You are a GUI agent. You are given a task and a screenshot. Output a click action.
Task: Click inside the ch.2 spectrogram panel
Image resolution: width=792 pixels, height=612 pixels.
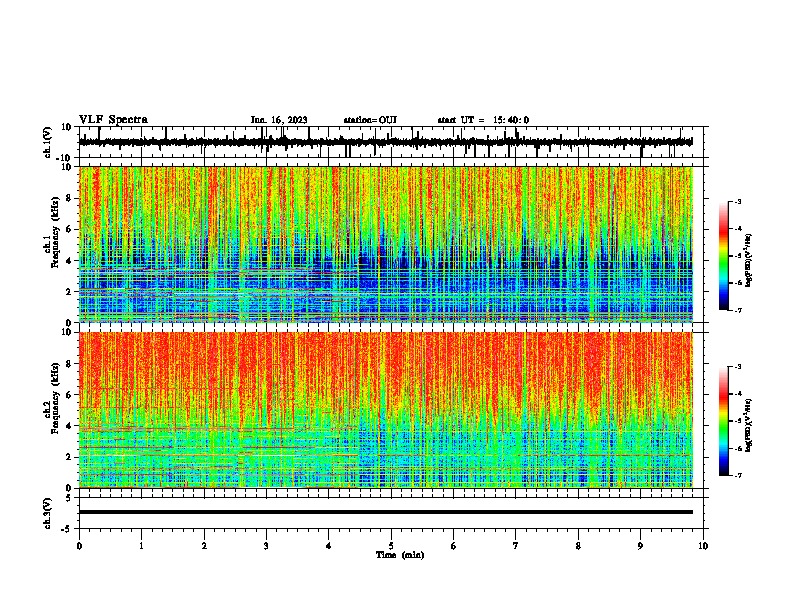pos(386,410)
